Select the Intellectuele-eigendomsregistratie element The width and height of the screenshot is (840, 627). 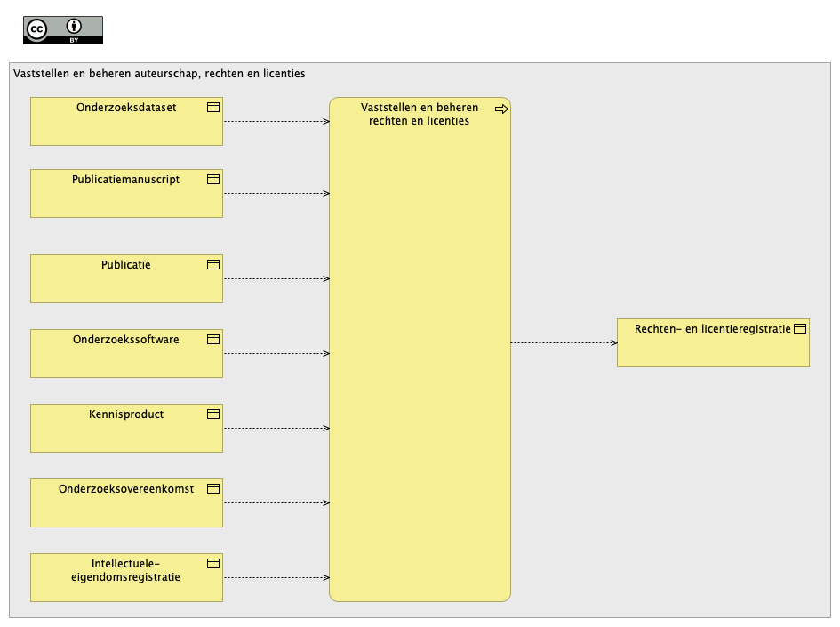coord(126,578)
